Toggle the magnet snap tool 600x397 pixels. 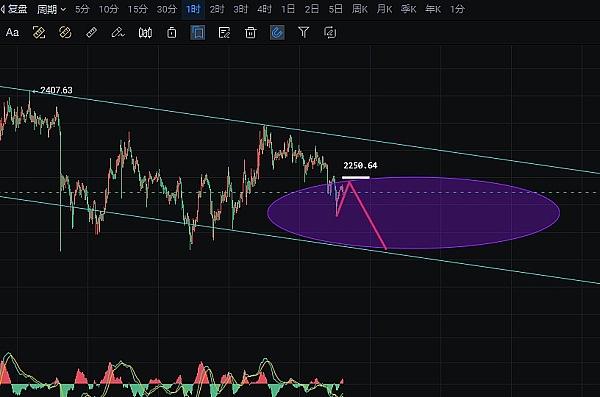tap(277, 33)
